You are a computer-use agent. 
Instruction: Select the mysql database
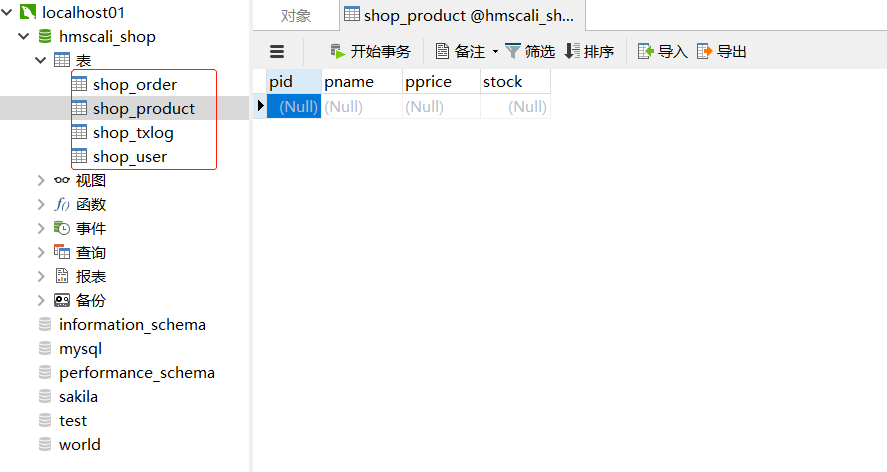[80, 349]
